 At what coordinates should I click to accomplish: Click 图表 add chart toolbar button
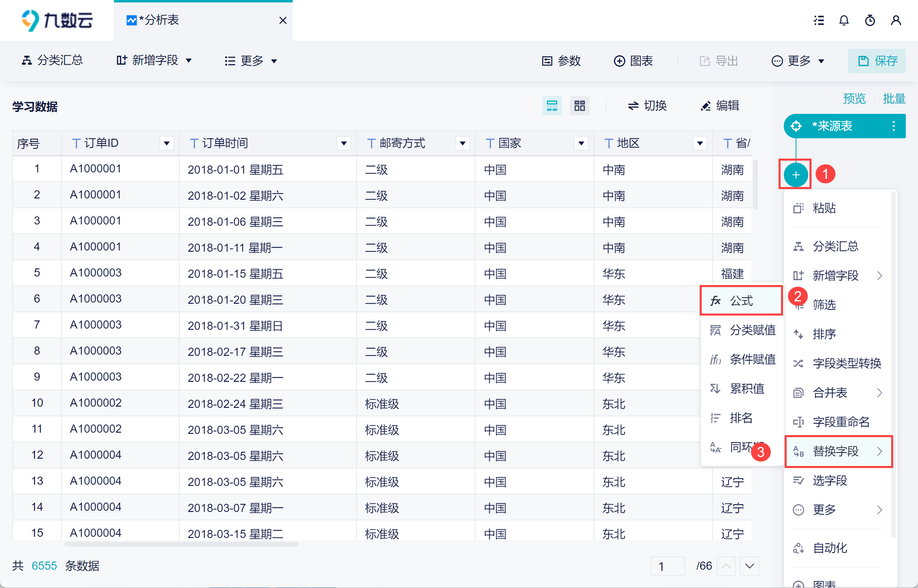coord(633,61)
